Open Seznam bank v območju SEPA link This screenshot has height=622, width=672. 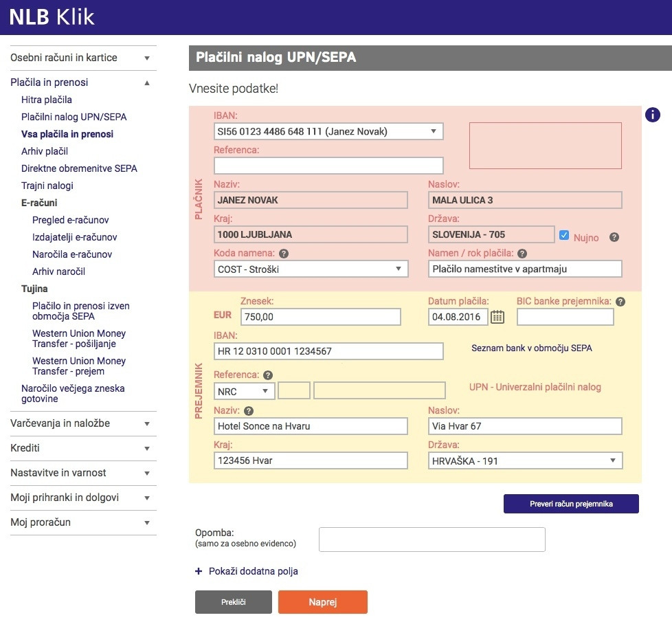tap(531, 348)
